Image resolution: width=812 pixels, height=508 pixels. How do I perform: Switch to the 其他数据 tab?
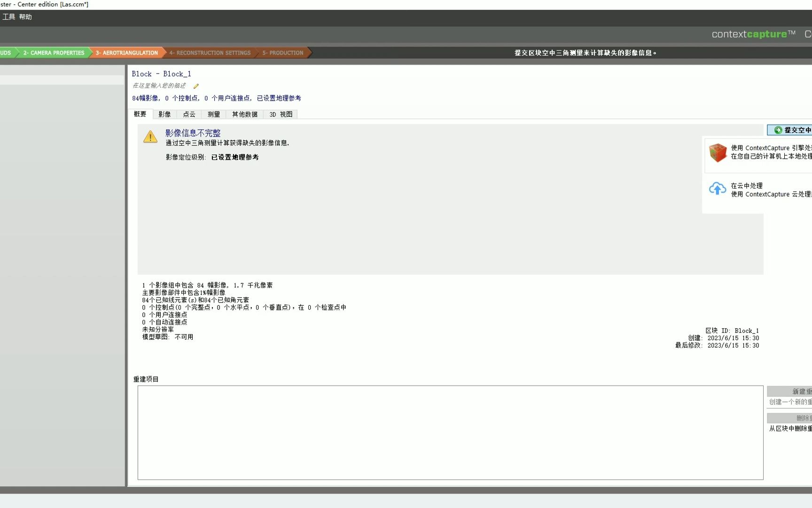[245, 114]
